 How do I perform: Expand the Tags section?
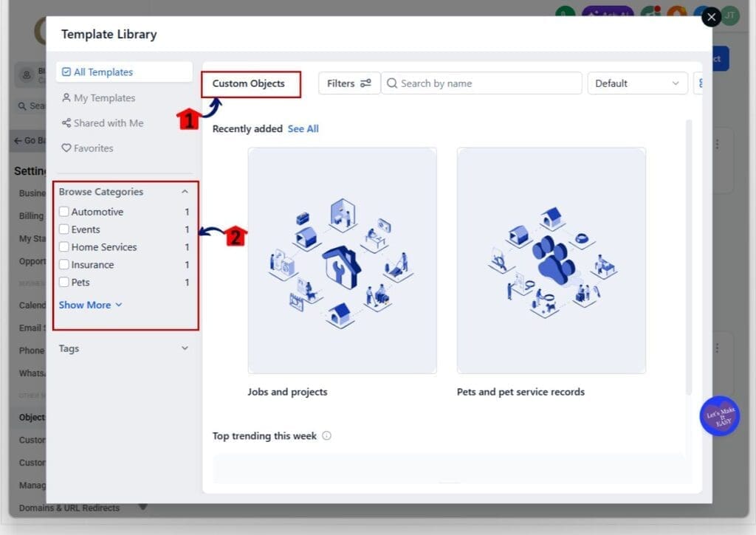(185, 348)
